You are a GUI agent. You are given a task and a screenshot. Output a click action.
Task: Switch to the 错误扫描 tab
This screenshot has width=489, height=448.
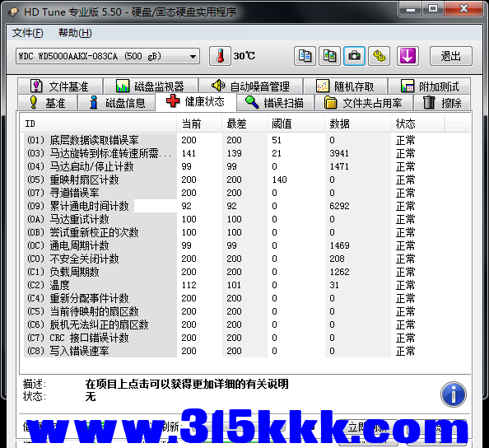pos(275,103)
